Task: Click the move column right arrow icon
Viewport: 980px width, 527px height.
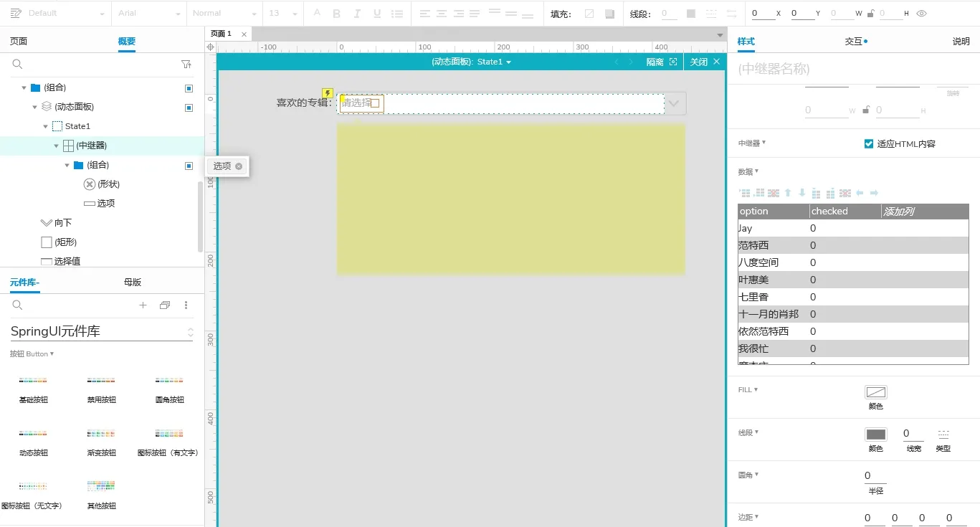Action: click(874, 193)
